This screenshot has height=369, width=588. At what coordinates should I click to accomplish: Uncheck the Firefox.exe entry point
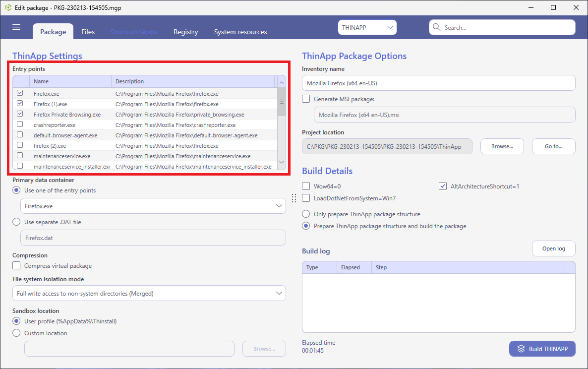point(20,93)
